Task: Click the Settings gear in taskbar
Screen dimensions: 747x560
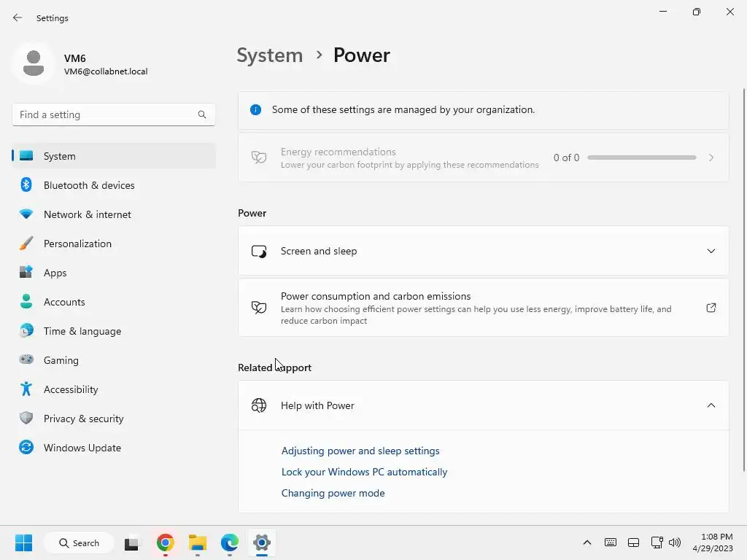Action: 262,542
